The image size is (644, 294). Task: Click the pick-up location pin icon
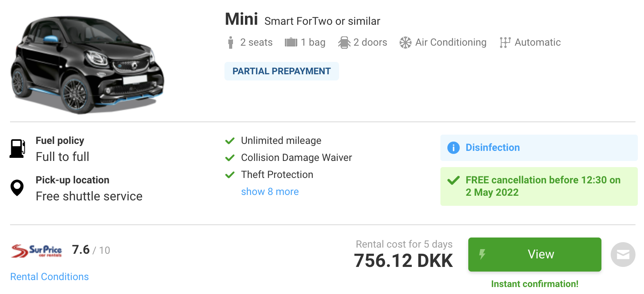pyautogui.click(x=17, y=188)
